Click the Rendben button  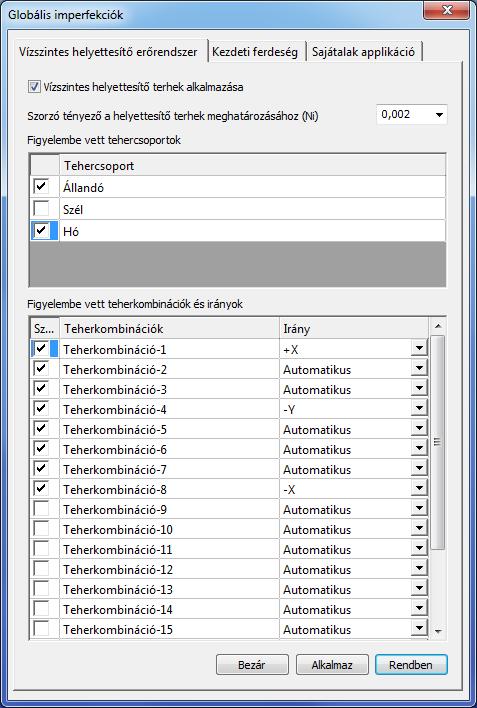coord(411,665)
